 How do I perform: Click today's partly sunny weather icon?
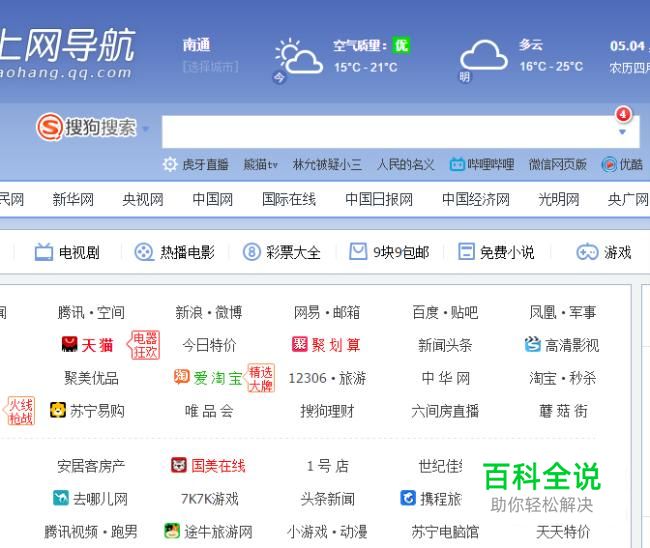pyautogui.click(x=298, y=56)
